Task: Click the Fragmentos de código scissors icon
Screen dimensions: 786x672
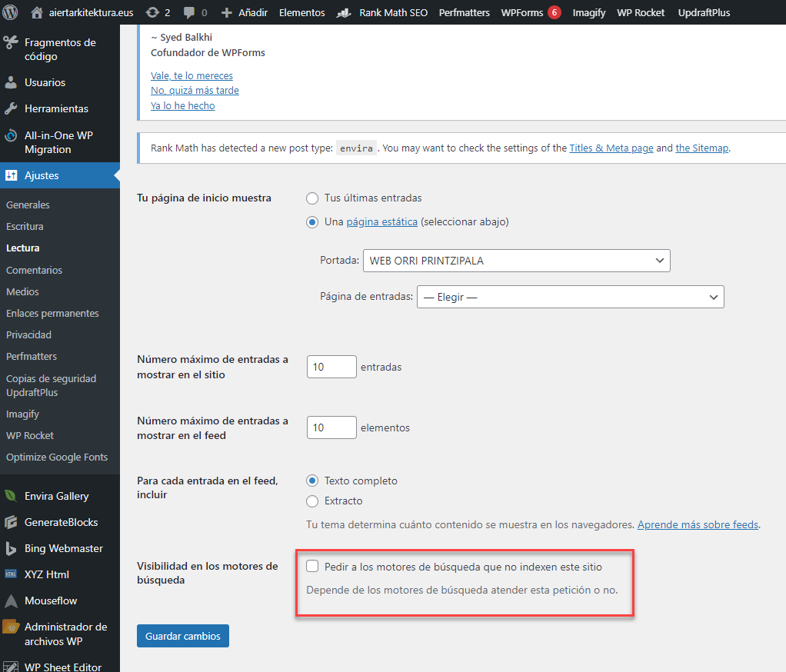Action: pos(11,42)
